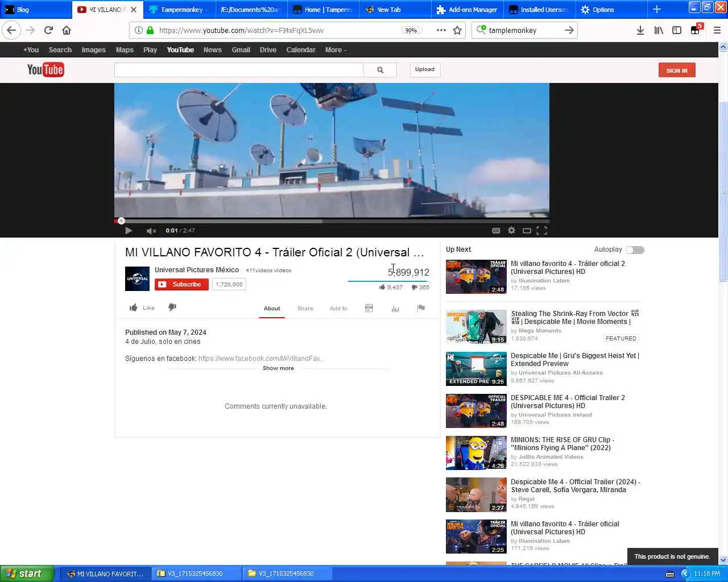Open Images from the Google bar
The width and height of the screenshot is (728, 582).
coord(93,50)
